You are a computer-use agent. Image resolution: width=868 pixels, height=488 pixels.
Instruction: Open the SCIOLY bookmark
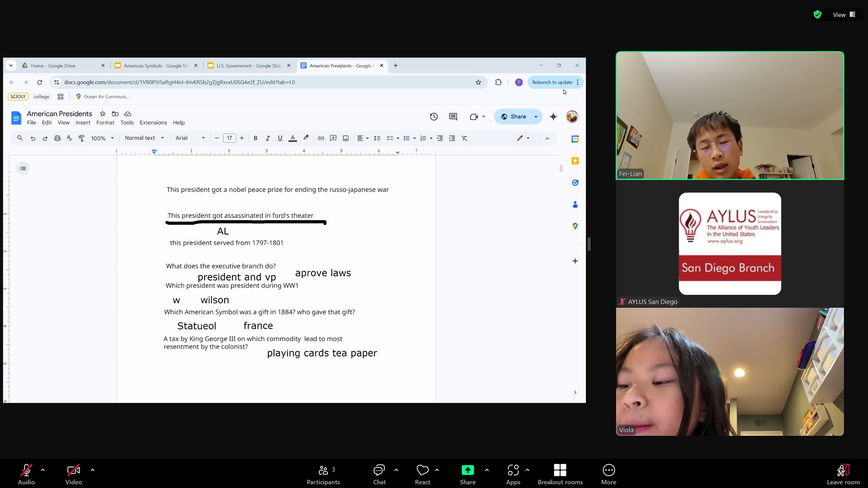18,97
